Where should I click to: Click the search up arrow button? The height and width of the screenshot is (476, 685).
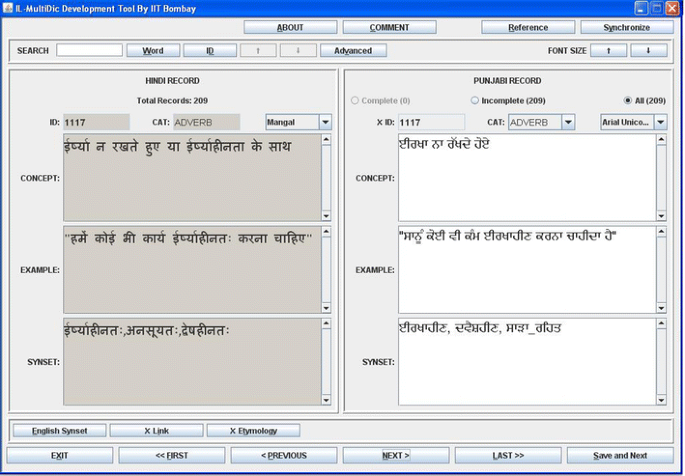coord(258,50)
